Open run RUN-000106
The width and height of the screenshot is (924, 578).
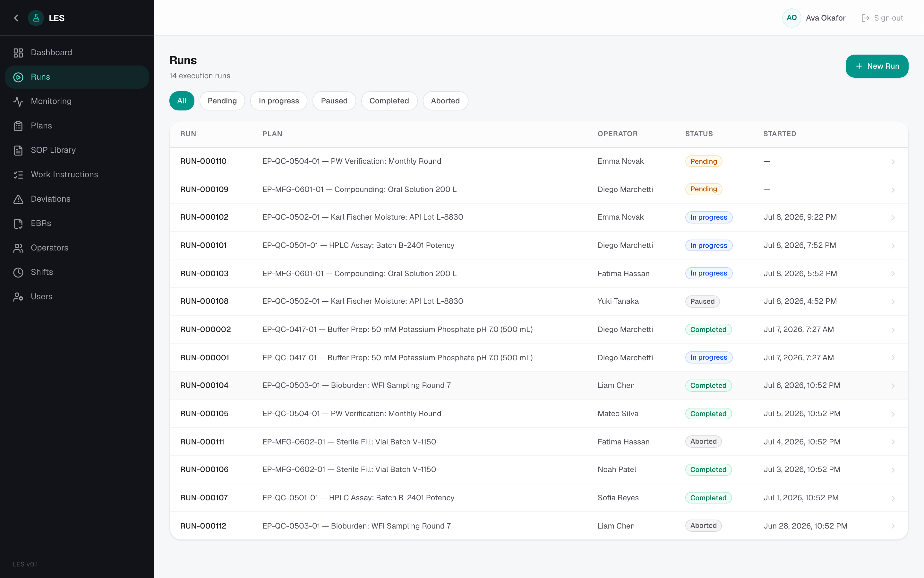tap(539, 469)
